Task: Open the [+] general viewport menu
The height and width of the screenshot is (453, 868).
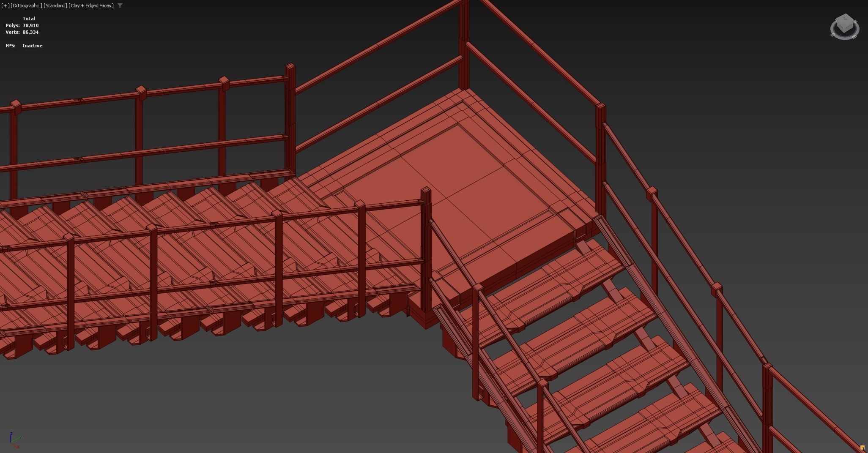Action: (x=5, y=5)
